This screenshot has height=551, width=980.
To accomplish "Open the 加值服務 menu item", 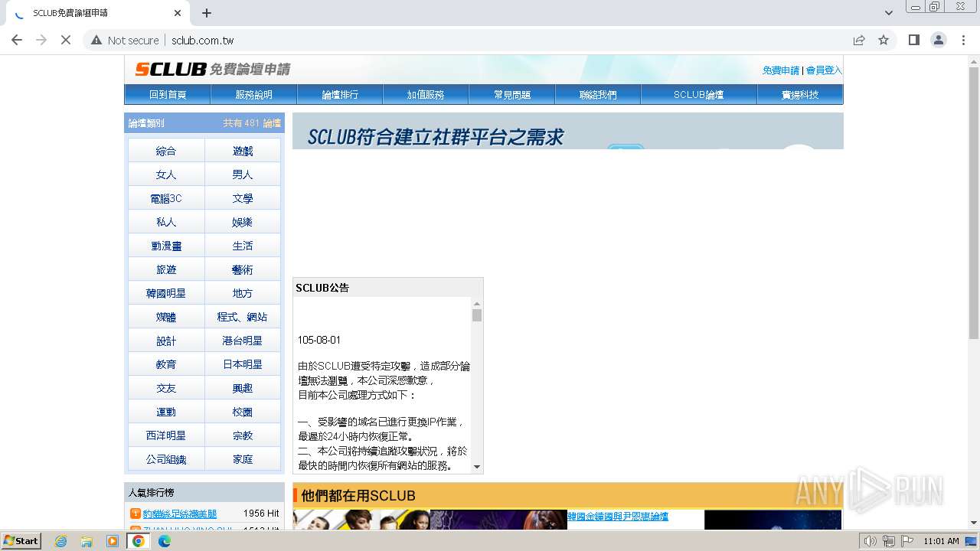I will (426, 95).
